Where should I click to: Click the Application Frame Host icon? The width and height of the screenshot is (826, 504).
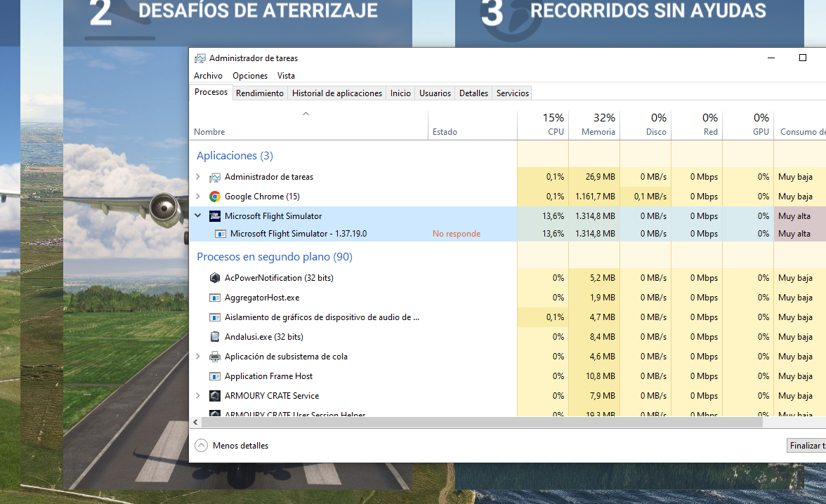point(215,376)
